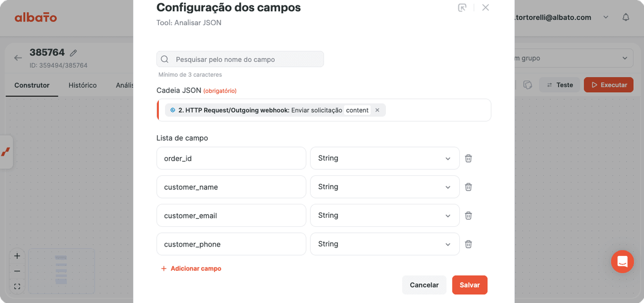Viewport: 644px width, 303px height.
Task: Click the Executar button
Action: pos(609,85)
